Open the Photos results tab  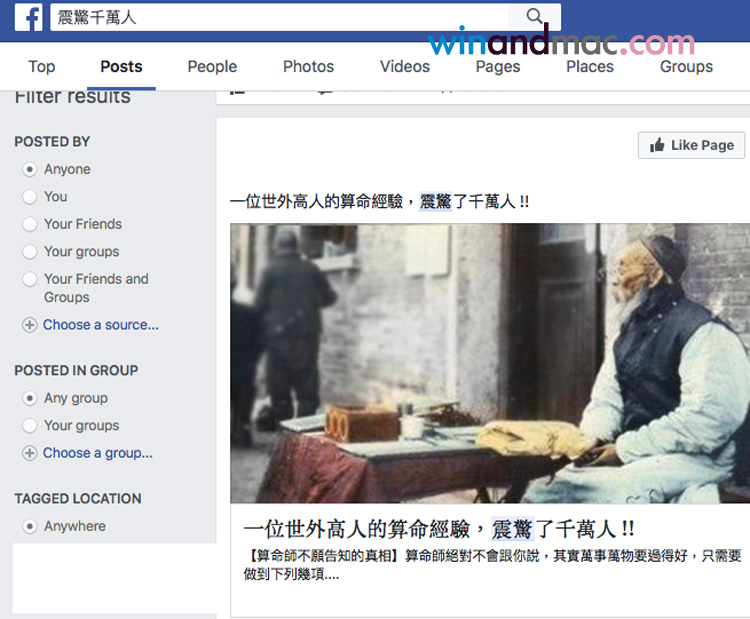point(308,66)
